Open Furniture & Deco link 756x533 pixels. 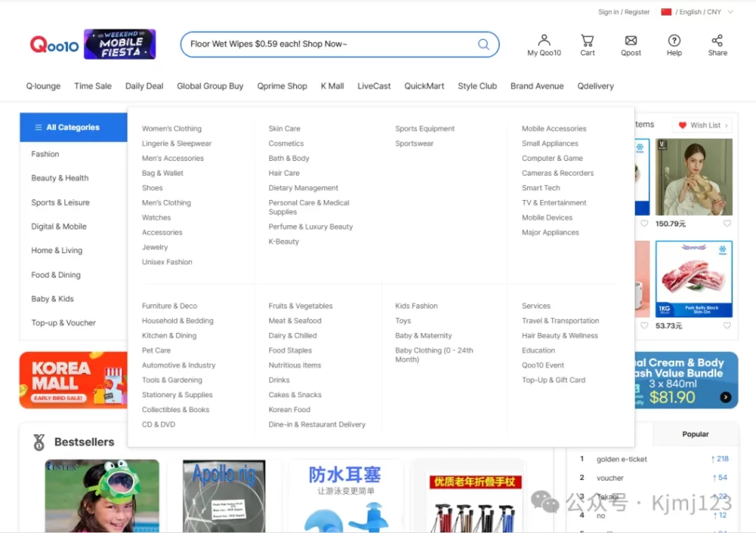click(169, 306)
